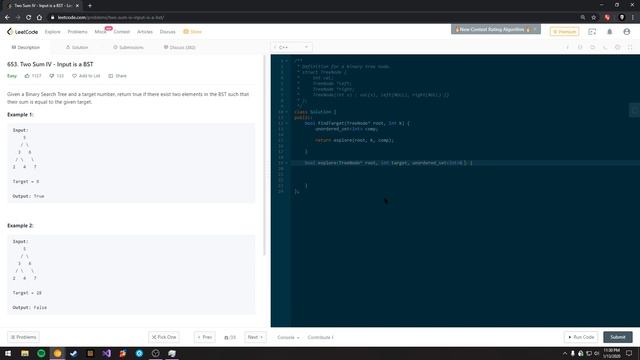Open the Problems navigation item
640x360 pixels.
point(78,31)
